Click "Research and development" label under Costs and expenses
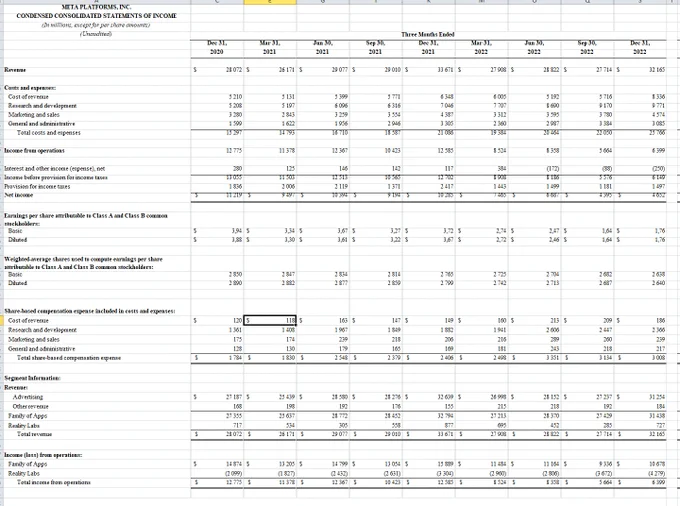The width and height of the screenshot is (680, 506). point(42,106)
